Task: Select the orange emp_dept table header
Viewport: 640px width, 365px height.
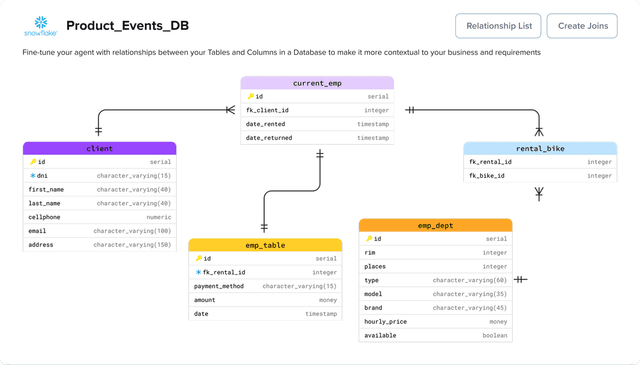Action: coord(436,225)
